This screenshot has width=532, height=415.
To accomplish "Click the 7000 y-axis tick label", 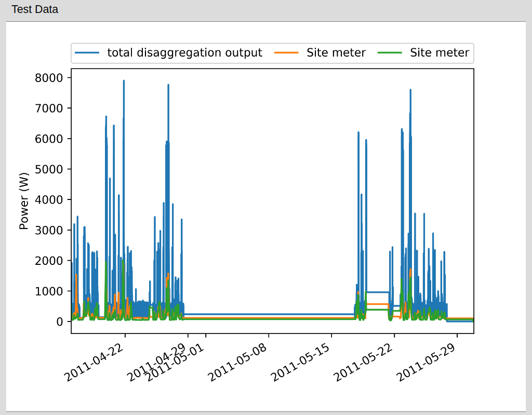I will coord(49,108).
